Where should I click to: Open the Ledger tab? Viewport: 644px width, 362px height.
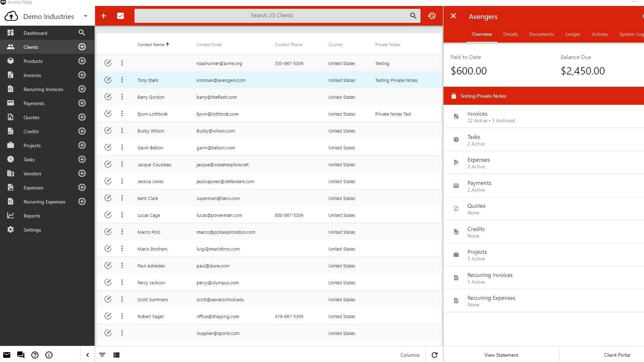pyautogui.click(x=573, y=34)
